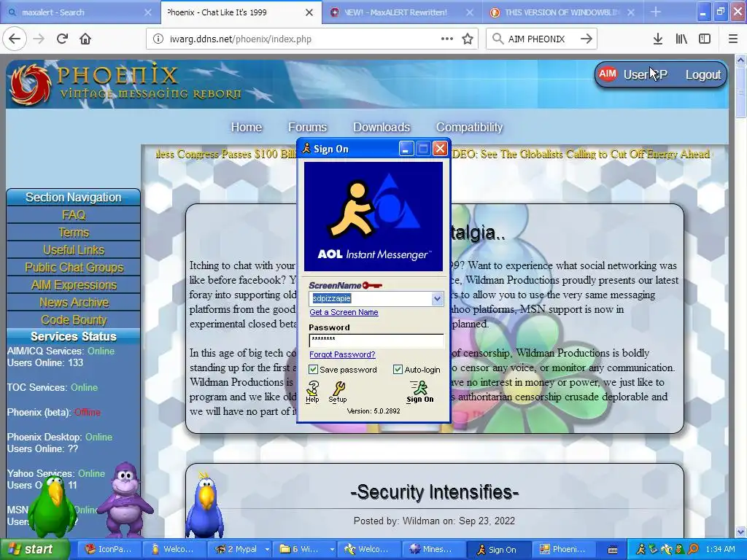The height and width of the screenshot is (560, 747).
Task: Click the Sign On running-man button
Action: (x=419, y=392)
